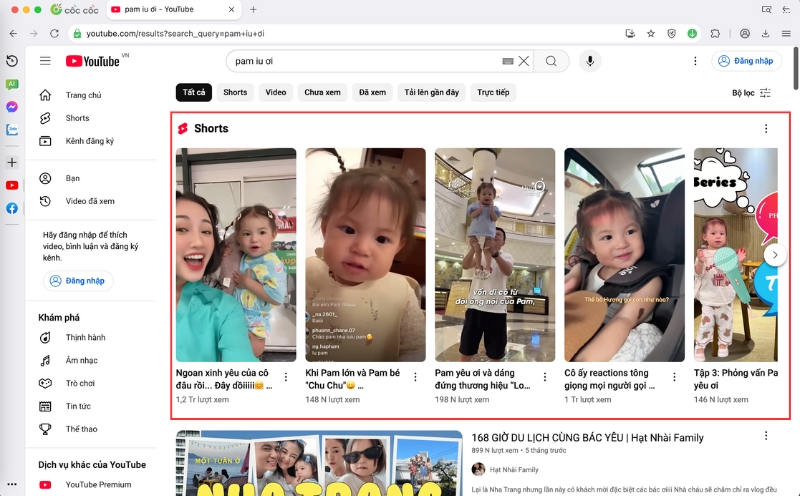Select the 'Trực tiếp' filter chip

click(492, 93)
